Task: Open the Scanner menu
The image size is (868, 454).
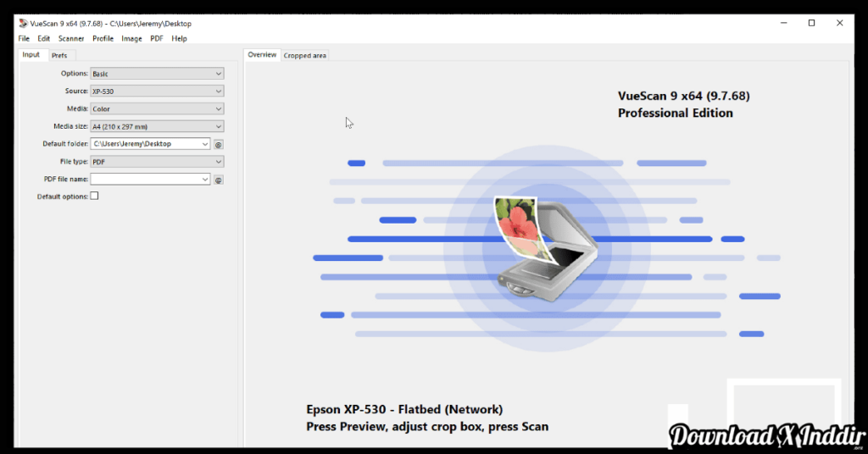Action: pos(71,38)
